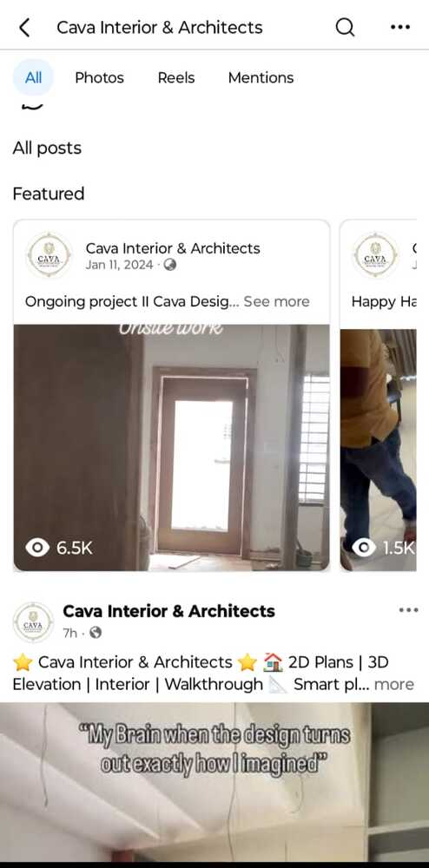Open search with magnifier icon
This screenshot has height=868, width=429.
tap(345, 27)
